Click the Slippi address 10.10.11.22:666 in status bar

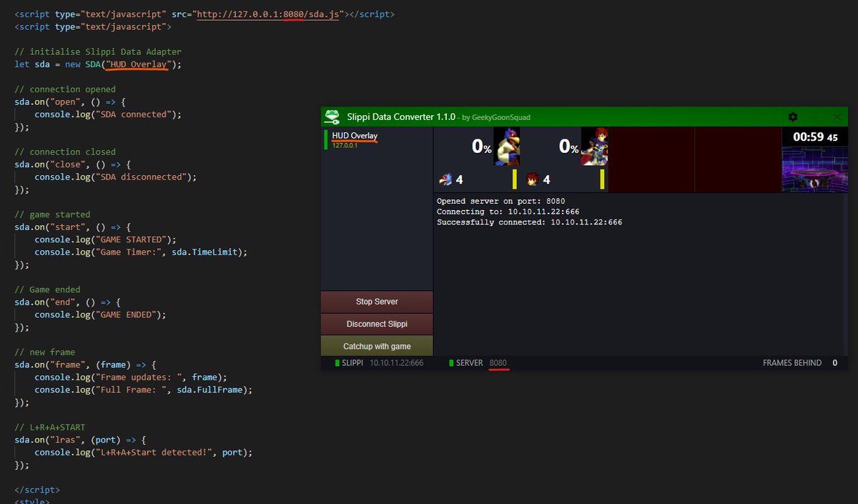tap(397, 363)
